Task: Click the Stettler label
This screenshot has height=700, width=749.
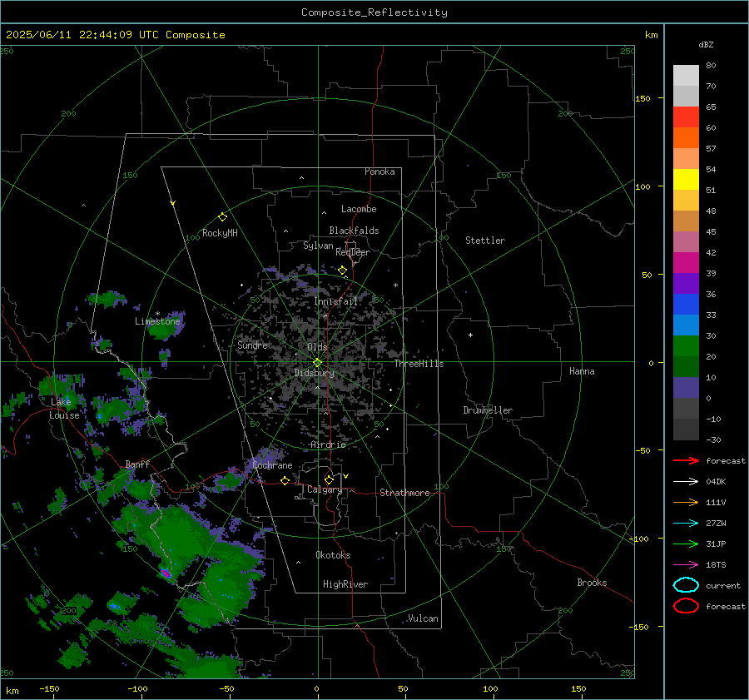Action: [485, 241]
